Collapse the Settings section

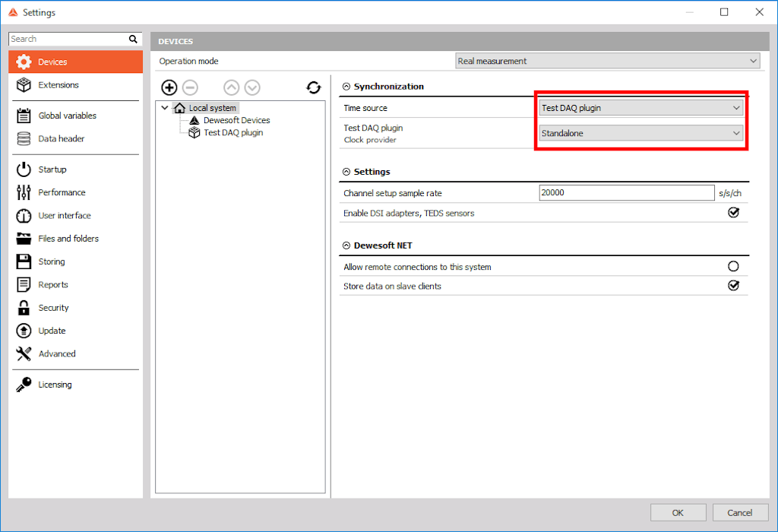tap(346, 172)
